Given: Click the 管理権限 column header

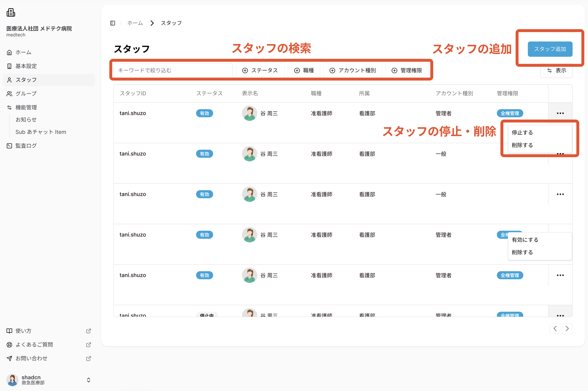Looking at the screenshot, I should [x=508, y=93].
